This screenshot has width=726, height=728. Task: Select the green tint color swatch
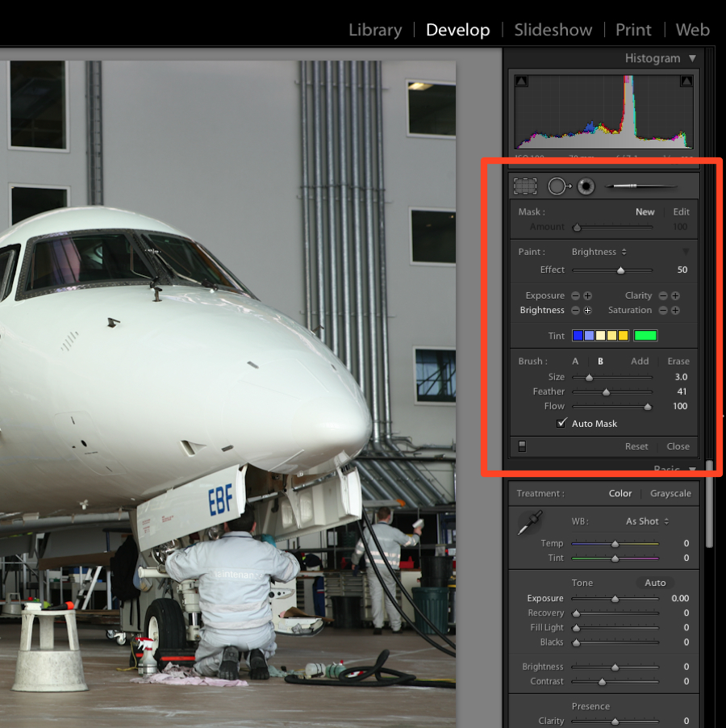coord(645,336)
